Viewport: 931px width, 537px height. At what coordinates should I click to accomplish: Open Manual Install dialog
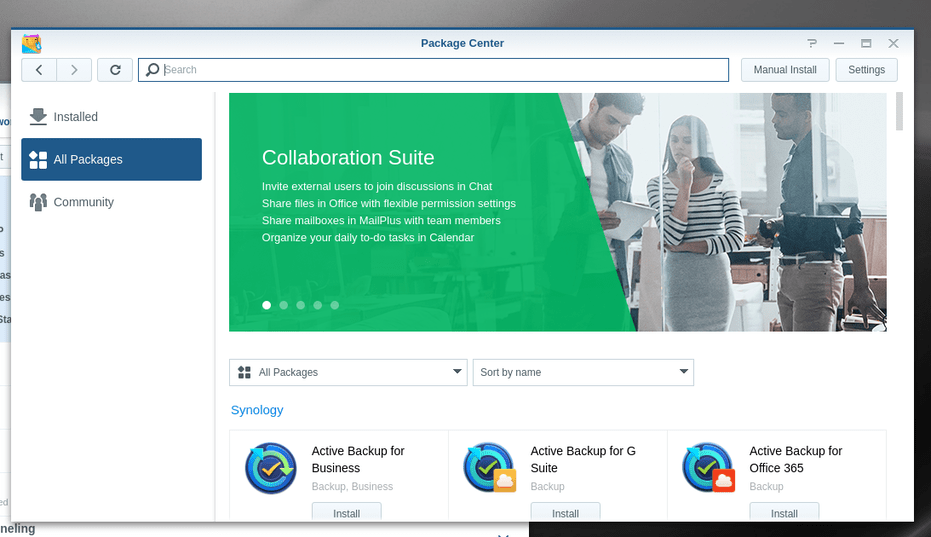point(785,70)
